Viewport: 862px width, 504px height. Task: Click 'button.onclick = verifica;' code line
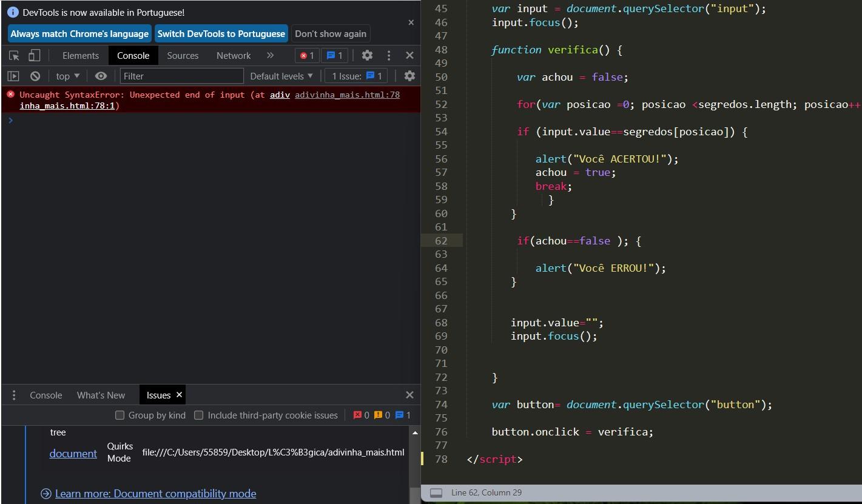pos(573,432)
